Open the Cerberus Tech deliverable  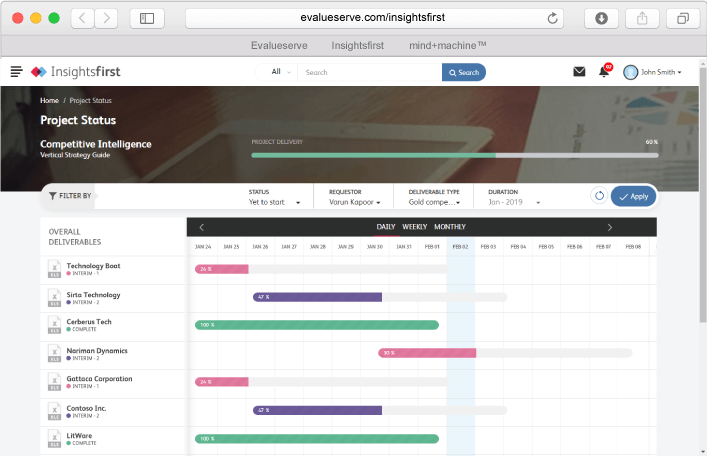(89, 322)
